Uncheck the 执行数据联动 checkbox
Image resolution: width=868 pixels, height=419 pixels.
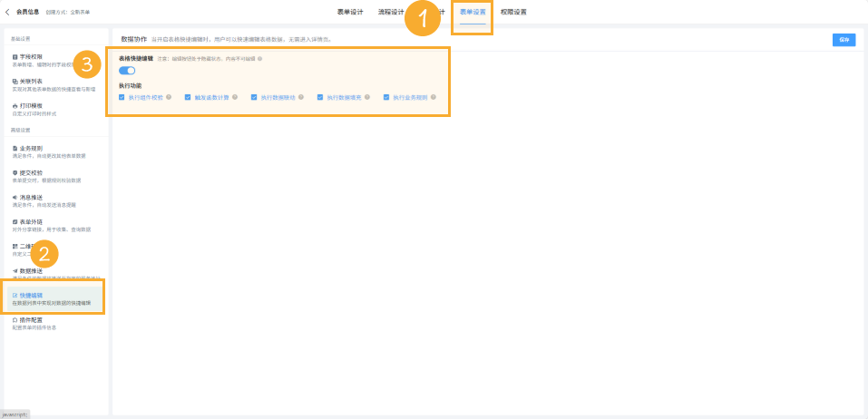[254, 97]
